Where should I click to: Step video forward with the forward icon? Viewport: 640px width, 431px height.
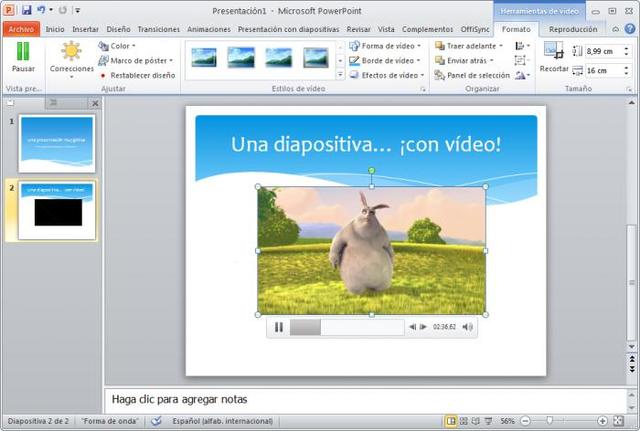(423, 327)
